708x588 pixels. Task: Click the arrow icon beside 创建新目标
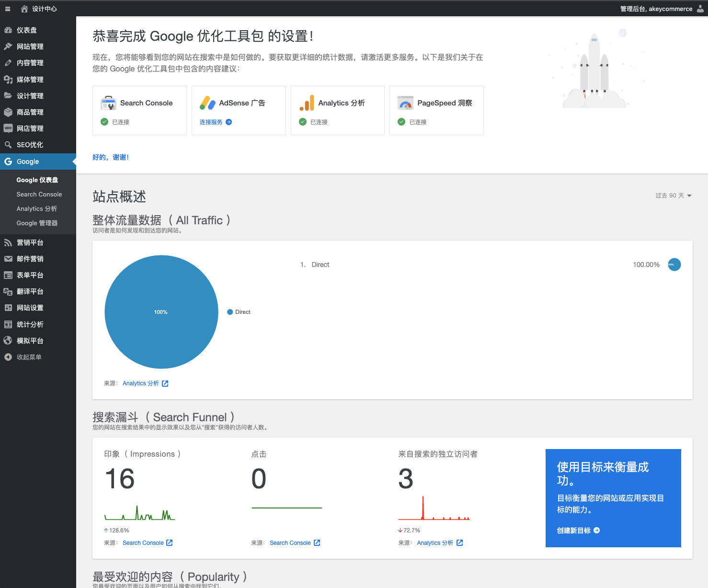pos(596,530)
